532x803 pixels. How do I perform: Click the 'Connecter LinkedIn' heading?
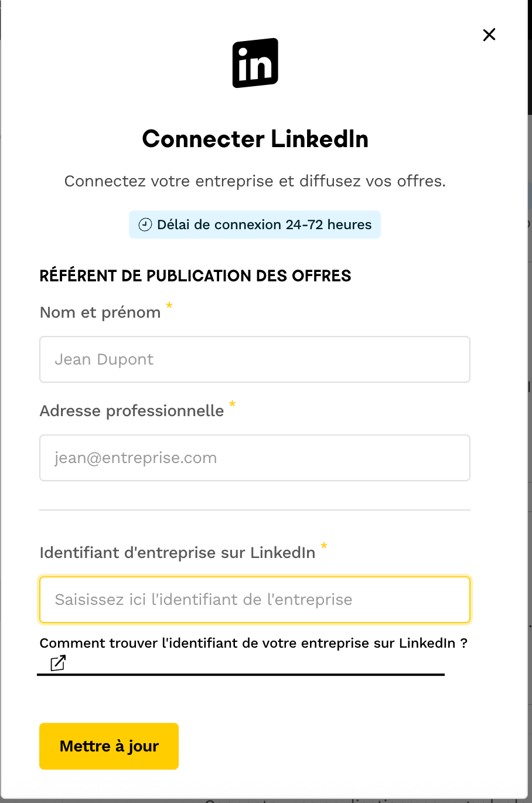pos(255,139)
